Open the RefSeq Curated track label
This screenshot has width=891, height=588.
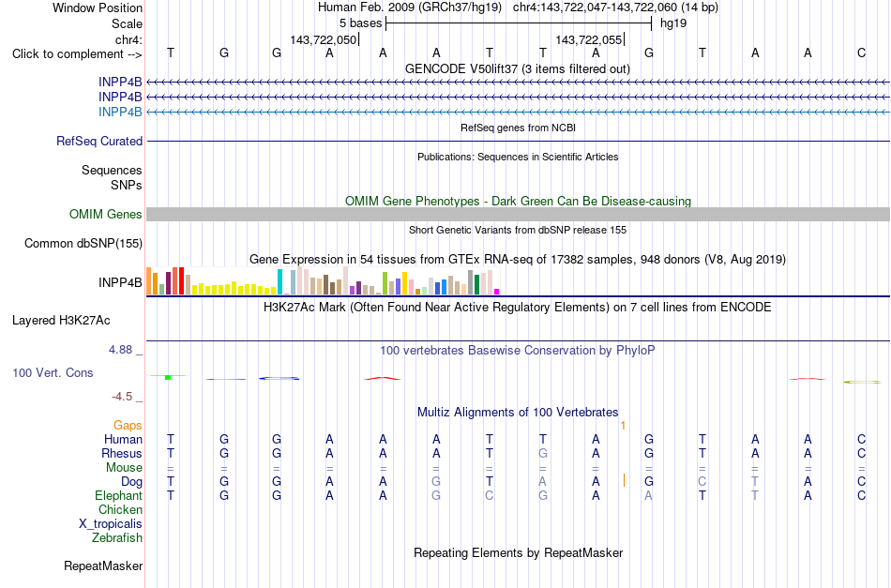[x=99, y=141]
